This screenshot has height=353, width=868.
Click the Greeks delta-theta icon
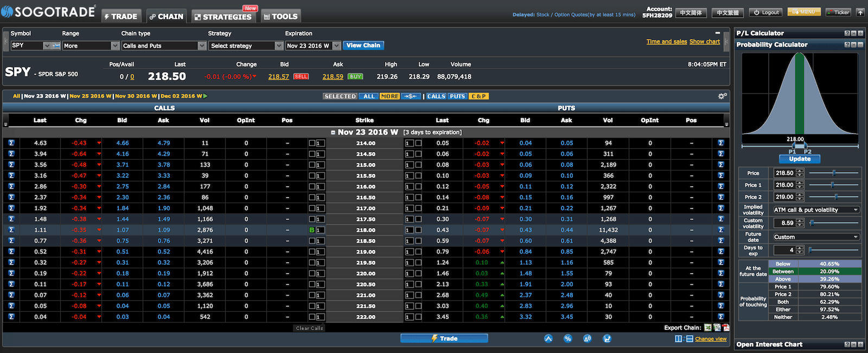[587, 338]
